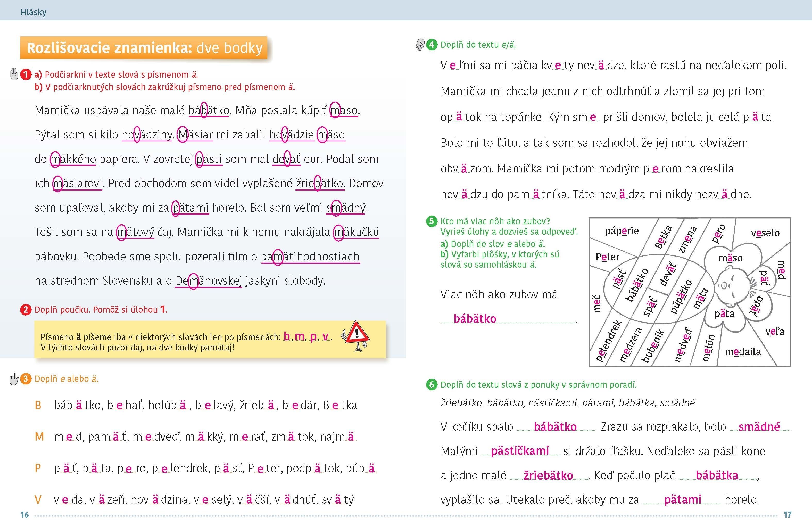This screenshot has height=528, width=812.
Task: Click instruction 'Doplň poučku. Pomôž si úlohou 1.'
Action: click(x=101, y=310)
